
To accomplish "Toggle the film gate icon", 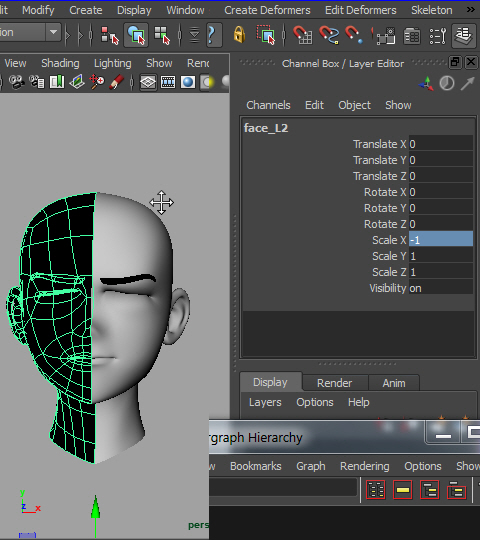I will click(x=168, y=82).
